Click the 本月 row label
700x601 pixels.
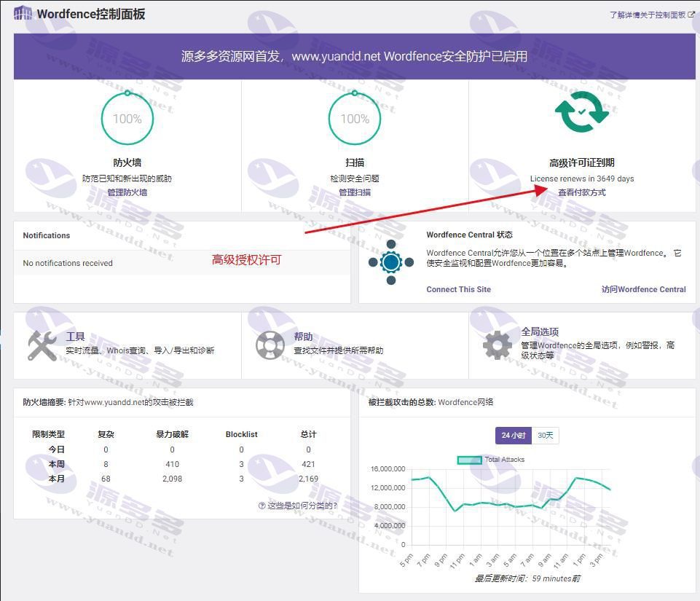57,479
